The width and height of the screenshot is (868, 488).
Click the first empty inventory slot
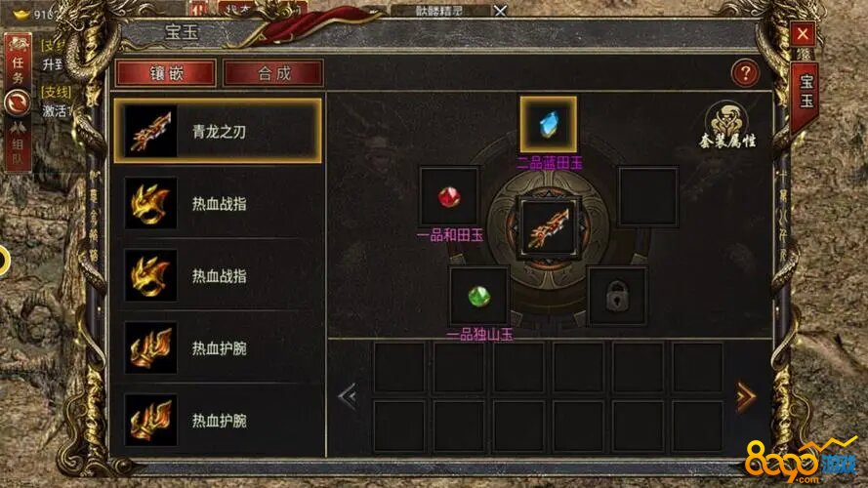[x=399, y=367]
